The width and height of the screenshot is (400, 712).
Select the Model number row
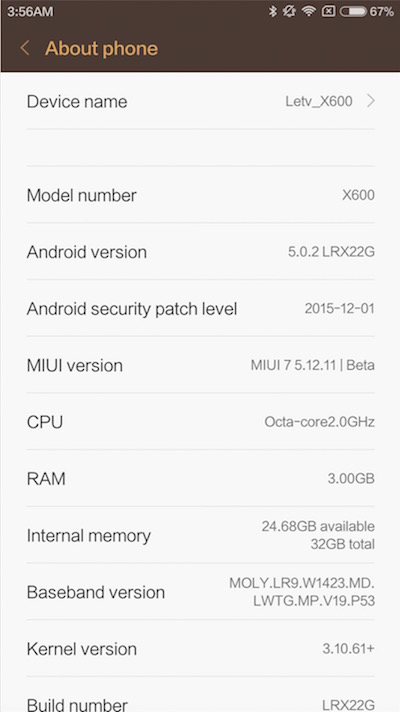200,195
